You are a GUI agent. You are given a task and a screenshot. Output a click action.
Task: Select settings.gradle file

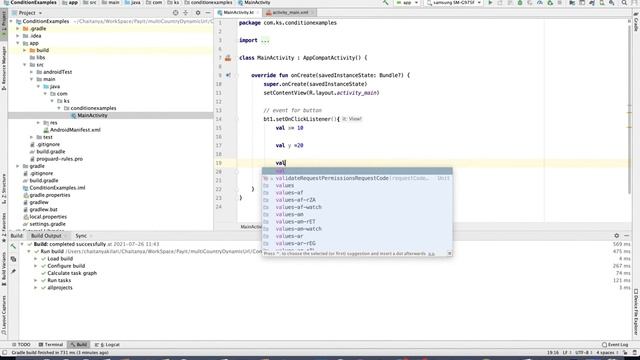point(47,224)
